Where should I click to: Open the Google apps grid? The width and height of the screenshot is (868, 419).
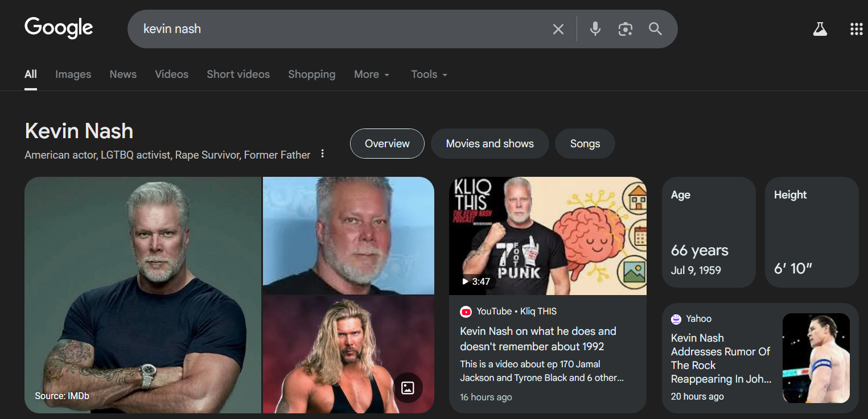pyautogui.click(x=856, y=29)
